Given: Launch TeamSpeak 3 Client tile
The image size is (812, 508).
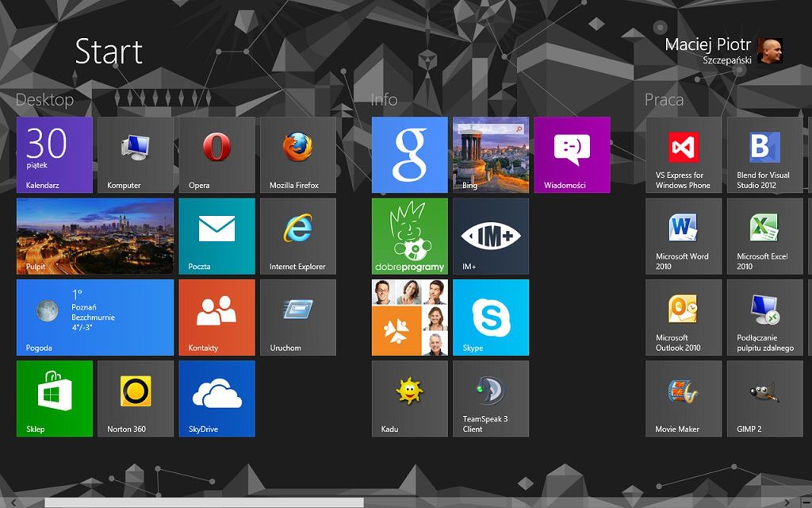Looking at the screenshot, I should (491, 398).
